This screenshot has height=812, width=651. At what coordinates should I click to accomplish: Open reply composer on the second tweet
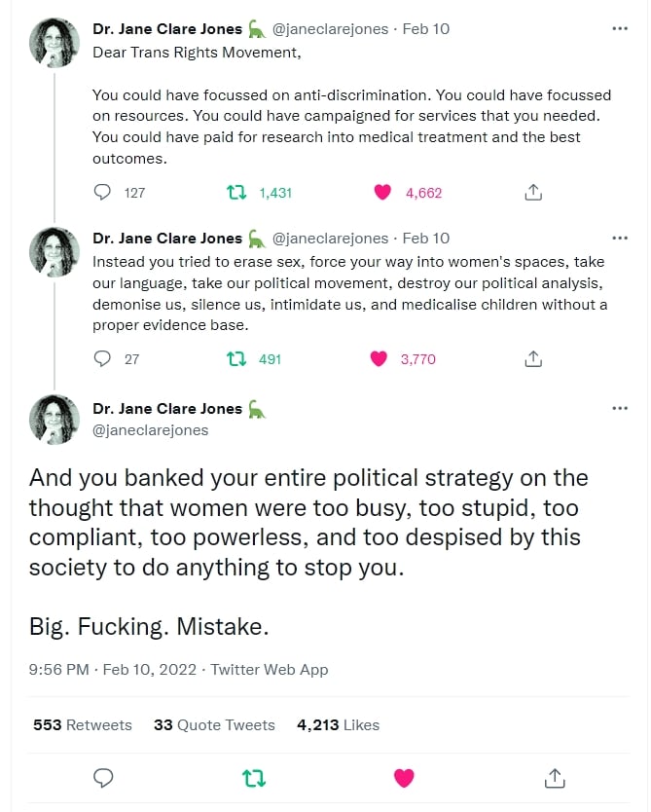(102, 358)
